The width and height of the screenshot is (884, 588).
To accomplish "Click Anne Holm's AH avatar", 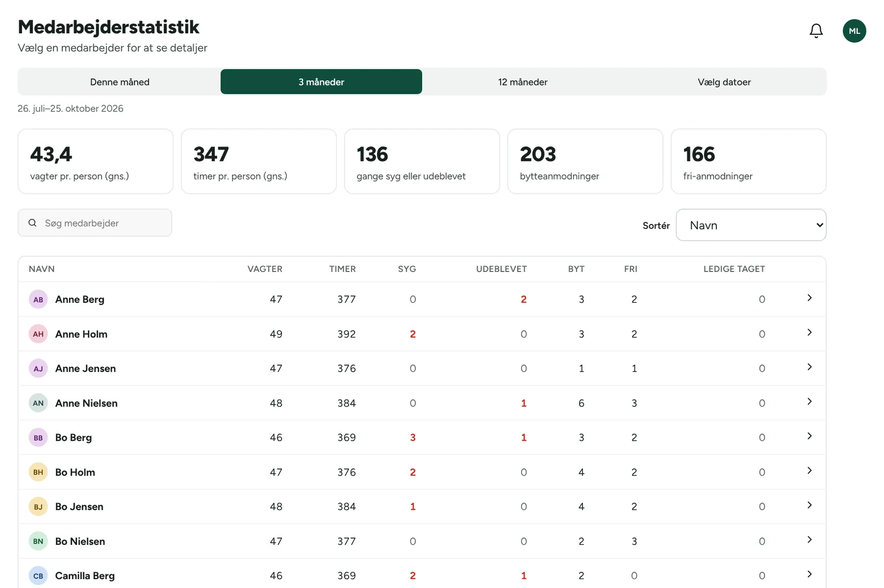I will (38, 334).
